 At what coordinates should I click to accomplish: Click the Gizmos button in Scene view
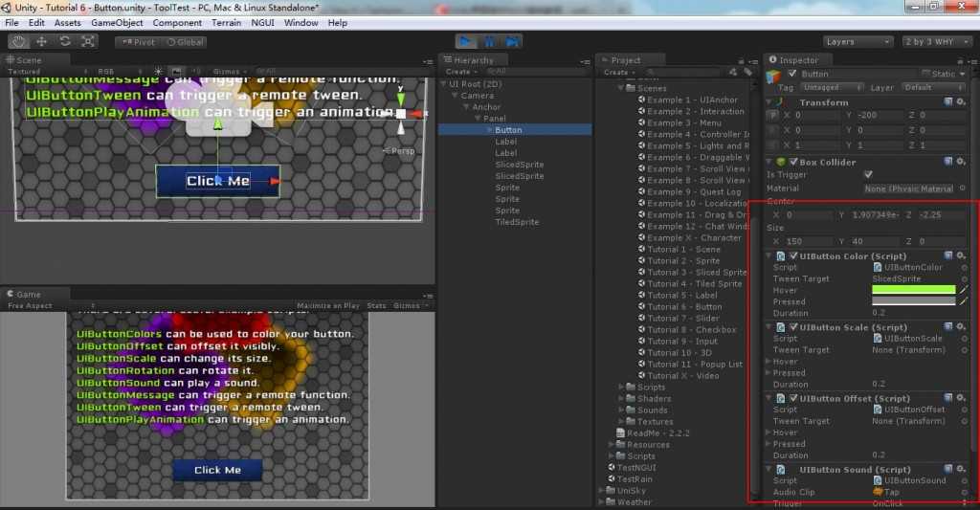230,72
